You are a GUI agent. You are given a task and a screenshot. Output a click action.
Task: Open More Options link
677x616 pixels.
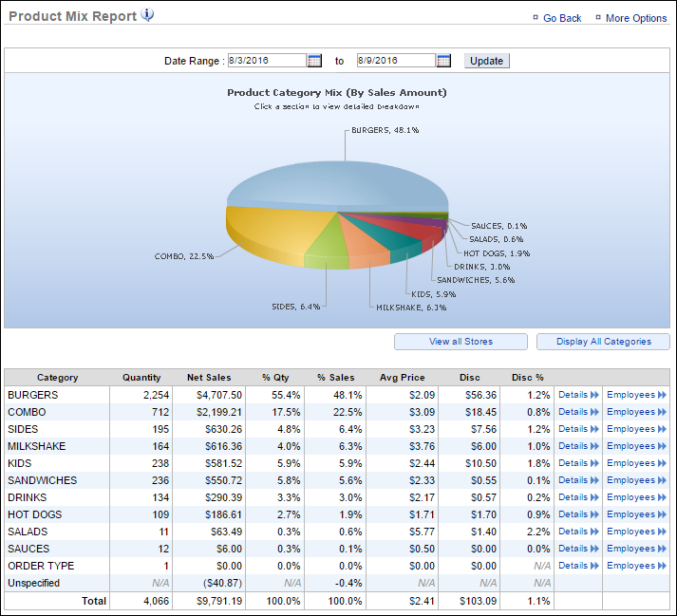pos(636,18)
